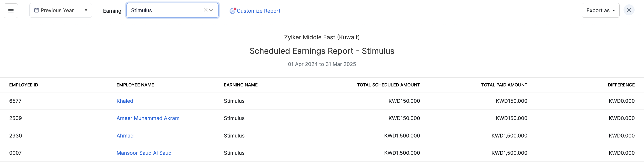Open Ameer Muhammad Akram's employee details
Screen dimensions: 644x166
coord(148,118)
